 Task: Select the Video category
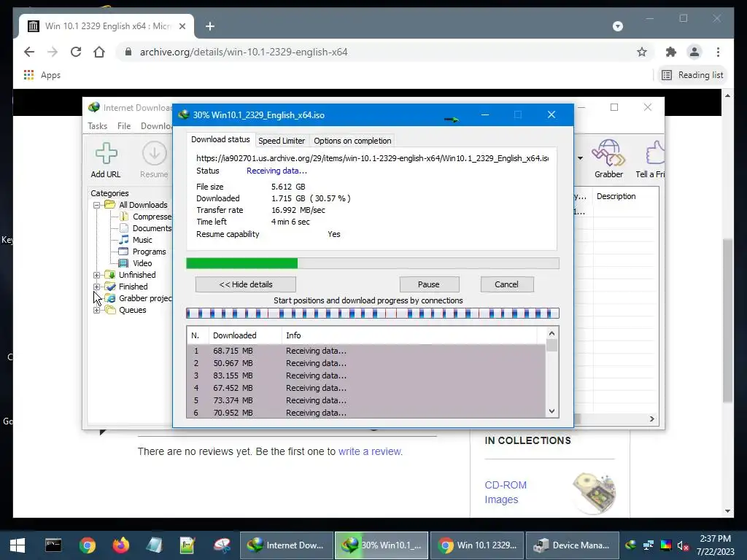click(x=135, y=263)
